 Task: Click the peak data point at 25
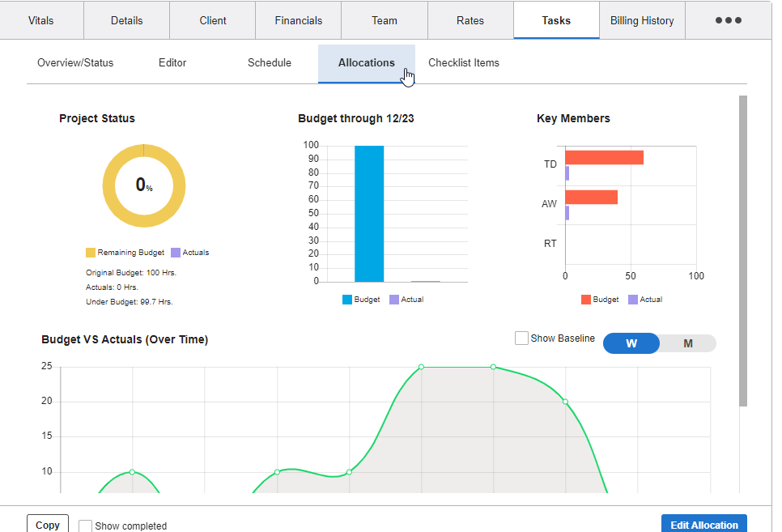[421, 367]
